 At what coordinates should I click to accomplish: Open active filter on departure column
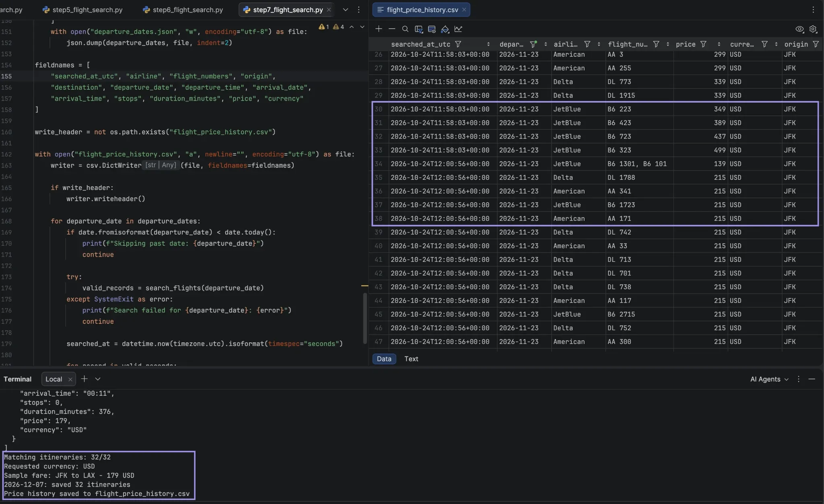[x=534, y=44]
